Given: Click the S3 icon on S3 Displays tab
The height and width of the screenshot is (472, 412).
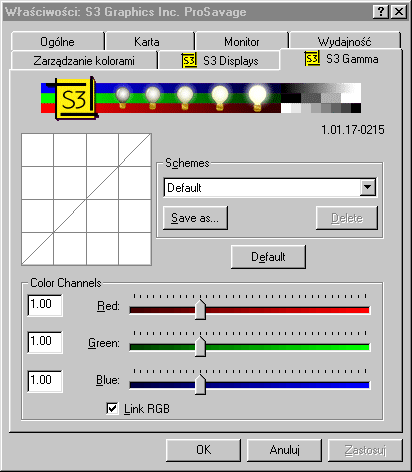Looking at the screenshot, I should 189,60.
